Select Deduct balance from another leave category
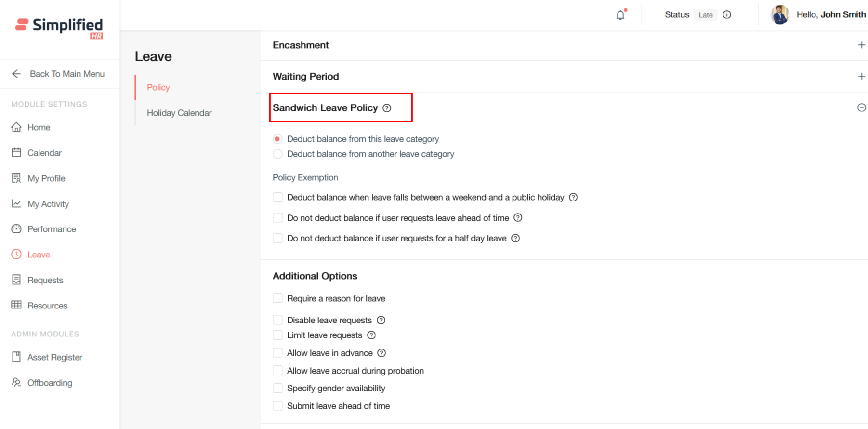Screen dimensions: 868x429 pyautogui.click(x=277, y=154)
